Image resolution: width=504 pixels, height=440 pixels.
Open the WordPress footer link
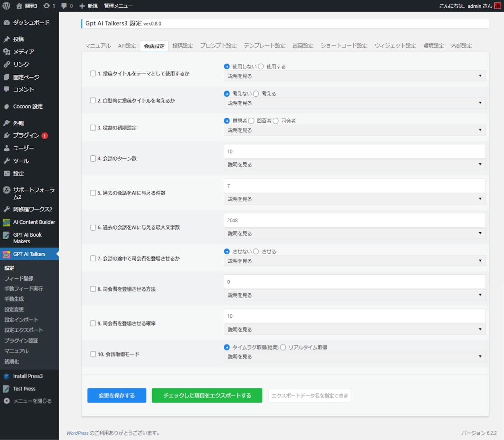77,433
